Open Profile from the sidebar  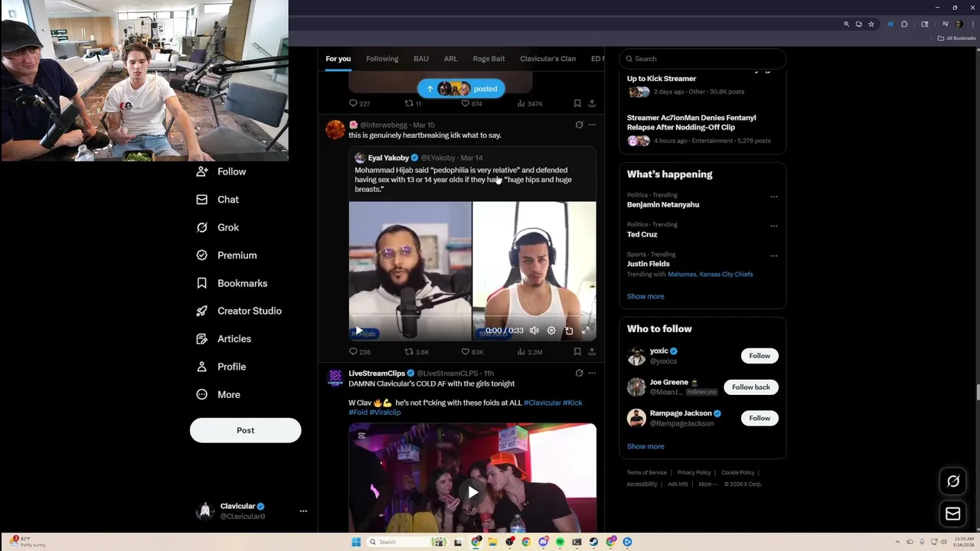pos(220,367)
